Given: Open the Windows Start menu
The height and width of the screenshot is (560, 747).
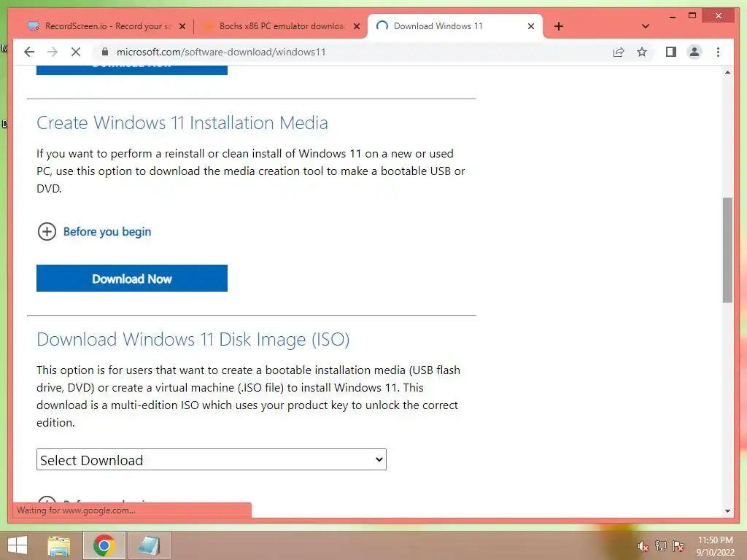Looking at the screenshot, I should [18, 545].
